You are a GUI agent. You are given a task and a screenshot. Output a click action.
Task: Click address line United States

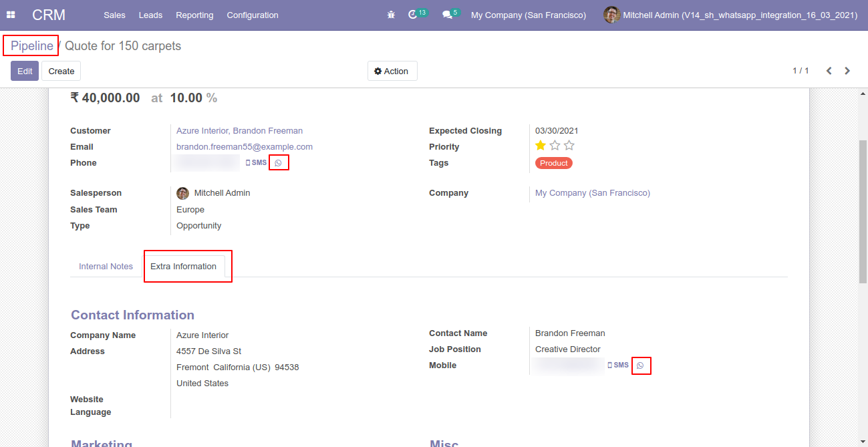[x=202, y=384]
